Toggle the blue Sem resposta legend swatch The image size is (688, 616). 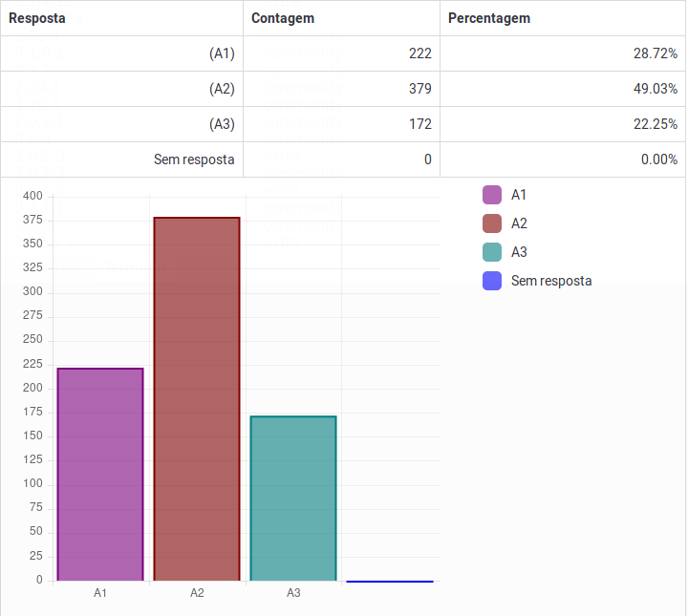pos(492,281)
